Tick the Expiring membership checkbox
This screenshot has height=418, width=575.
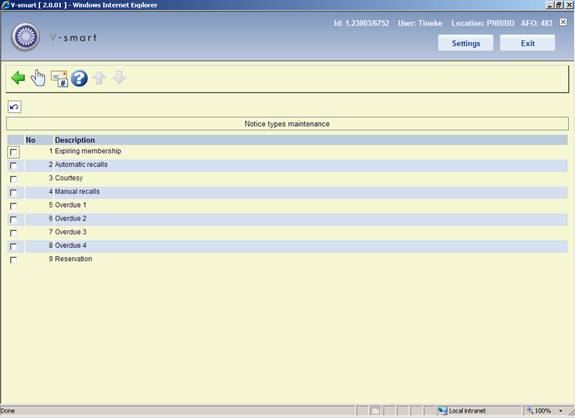click(x=14, y=152)
